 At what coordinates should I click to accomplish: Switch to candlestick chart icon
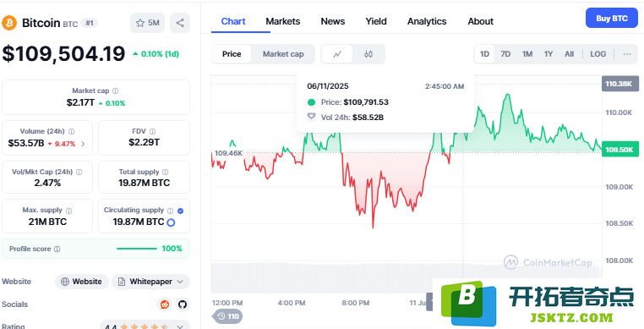tap(368, 54)
